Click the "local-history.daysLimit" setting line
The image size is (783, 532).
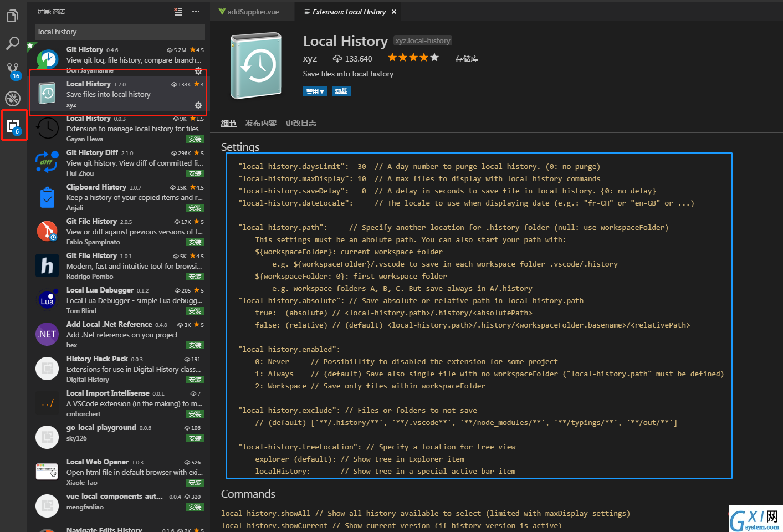pos(419,166)
